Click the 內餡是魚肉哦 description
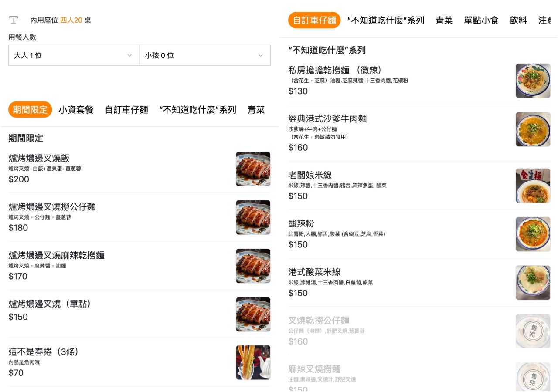 24,362
